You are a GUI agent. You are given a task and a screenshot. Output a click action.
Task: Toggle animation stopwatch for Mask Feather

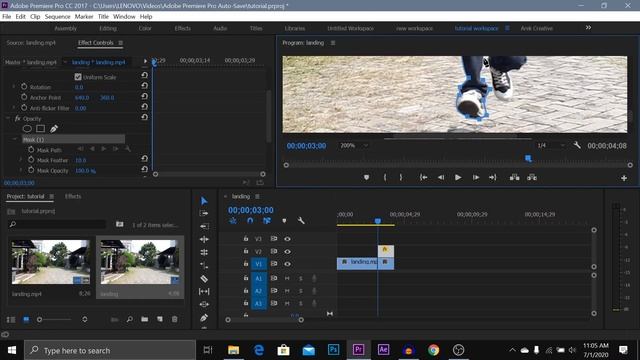31,160
